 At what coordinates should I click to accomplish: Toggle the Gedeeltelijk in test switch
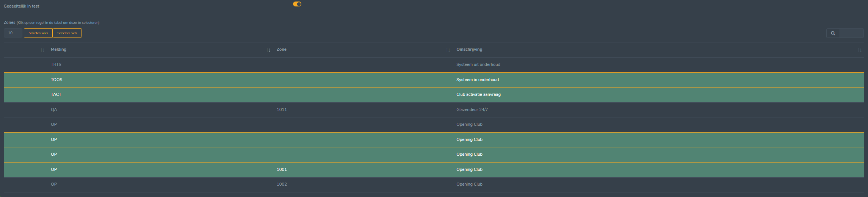[297, 4]
